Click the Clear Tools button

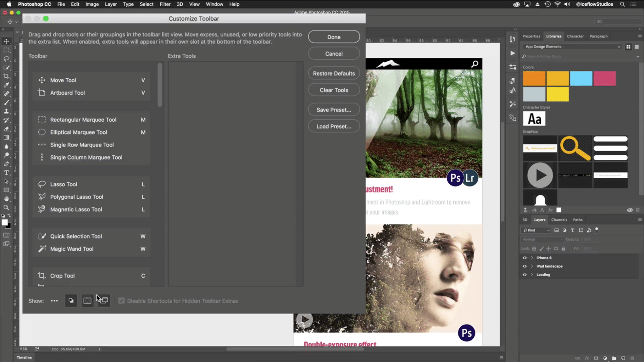(334, 90)
